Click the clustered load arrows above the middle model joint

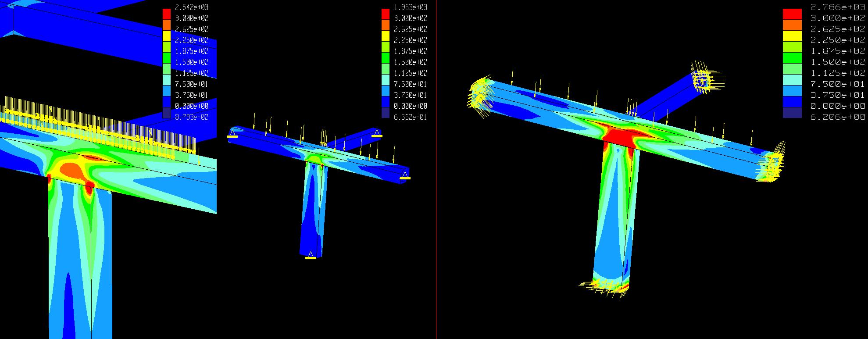tap(324, 137)
